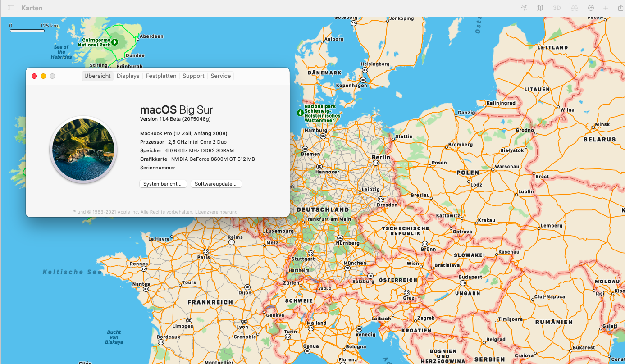Switch to the Displays tab
The image size is (625, 364).
pos(128,76)
